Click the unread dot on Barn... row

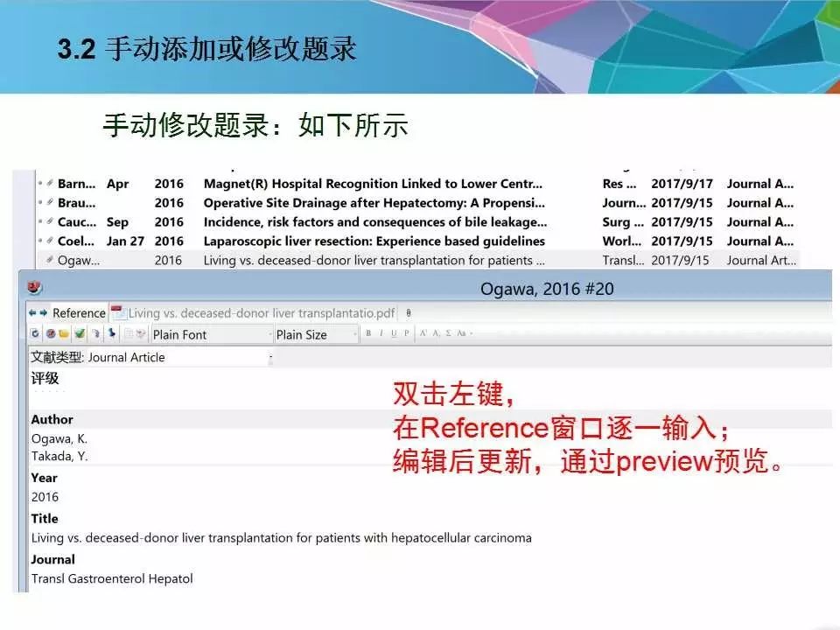(40, 184)
